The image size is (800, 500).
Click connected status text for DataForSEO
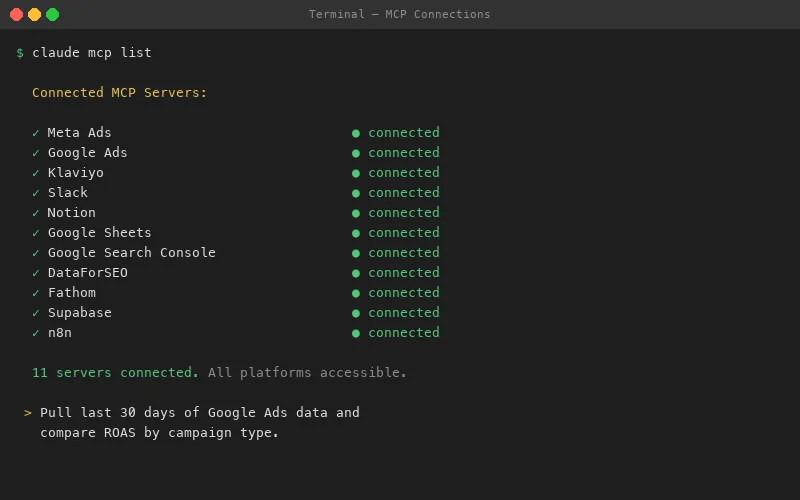point(404,273)
